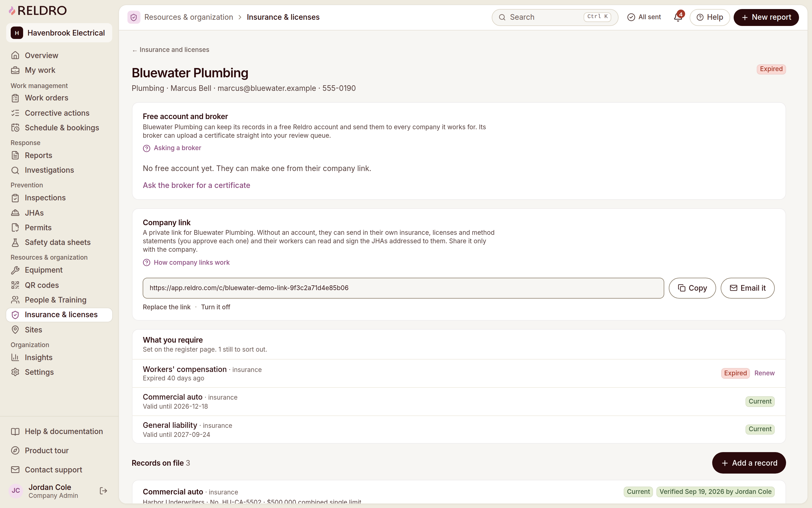Open Inspections
This screenshot has width=812, height=508.
(x=59, y=198)
